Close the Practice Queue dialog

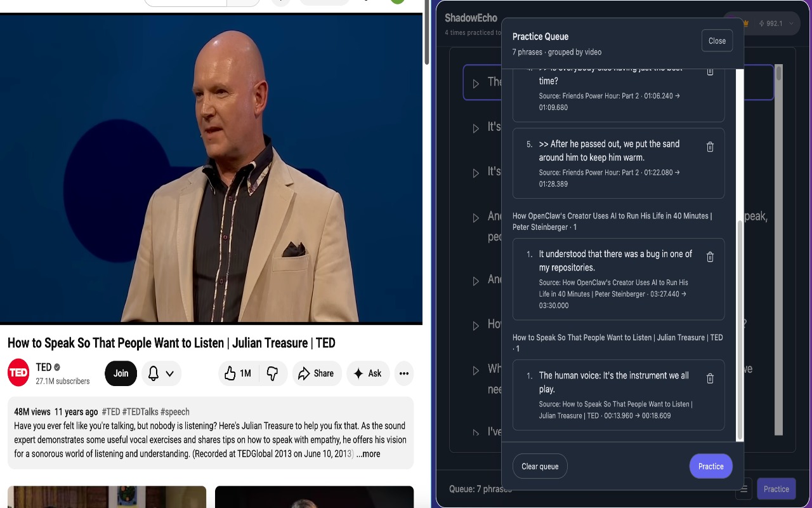(x=717, y=41)
